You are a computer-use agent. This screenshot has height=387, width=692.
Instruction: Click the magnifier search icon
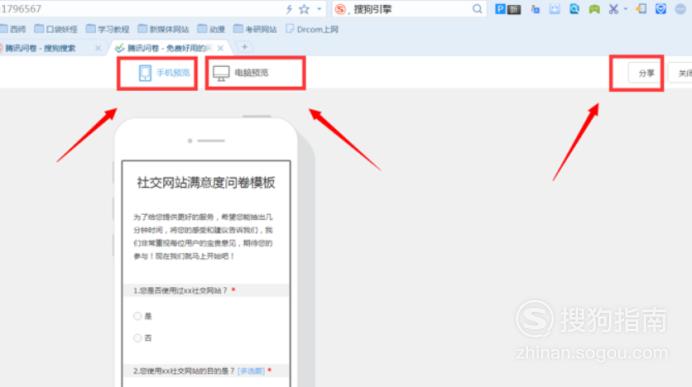click(477, 9)
